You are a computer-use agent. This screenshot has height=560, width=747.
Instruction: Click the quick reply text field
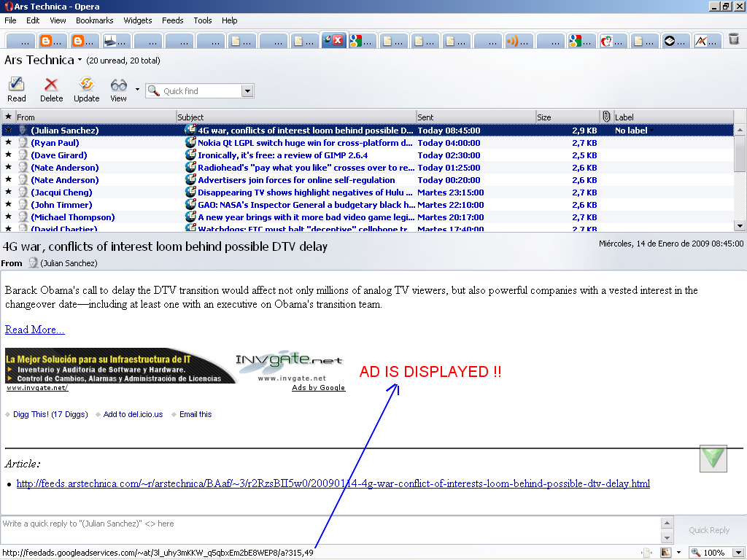tap(328, 524)
